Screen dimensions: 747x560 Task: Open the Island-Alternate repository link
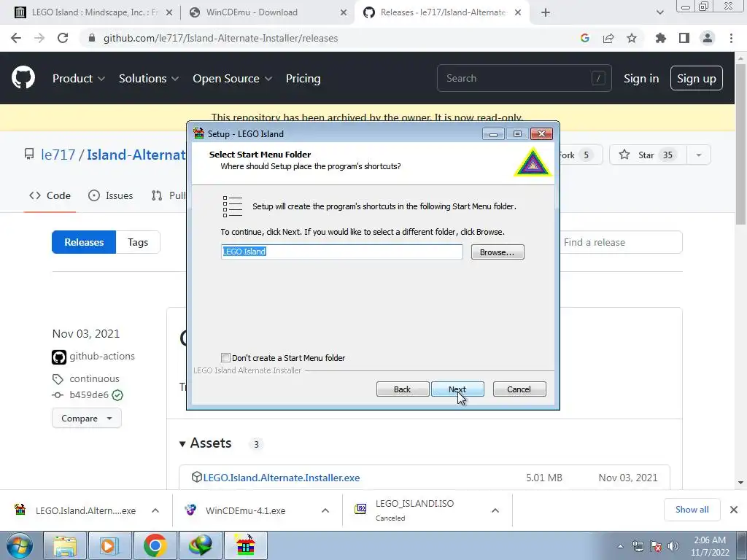click(136, 155)
